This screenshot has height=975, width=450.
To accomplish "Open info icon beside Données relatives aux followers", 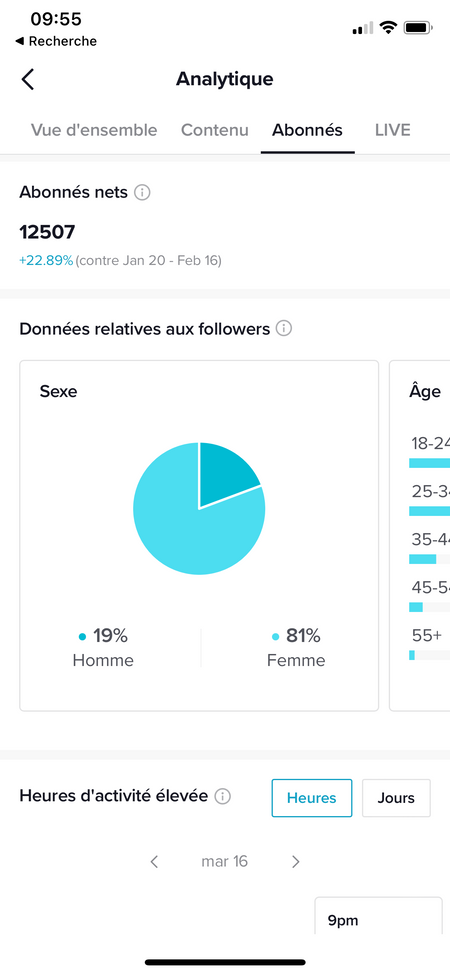I will pyautogui.click(x=284, y=328).
